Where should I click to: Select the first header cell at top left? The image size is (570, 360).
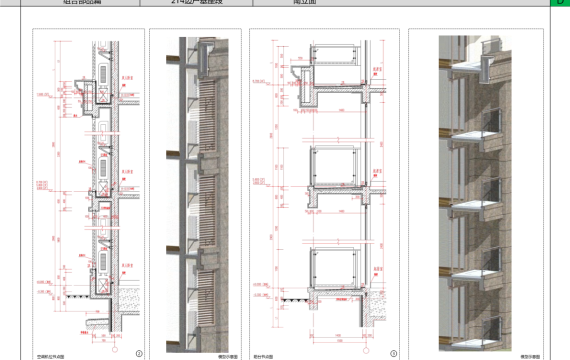[80, 3]
